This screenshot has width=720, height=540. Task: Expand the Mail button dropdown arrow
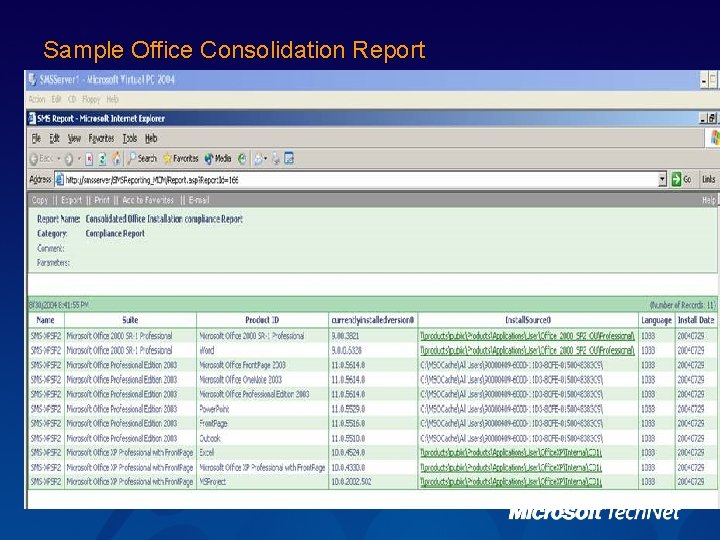[x=265, y=159]
